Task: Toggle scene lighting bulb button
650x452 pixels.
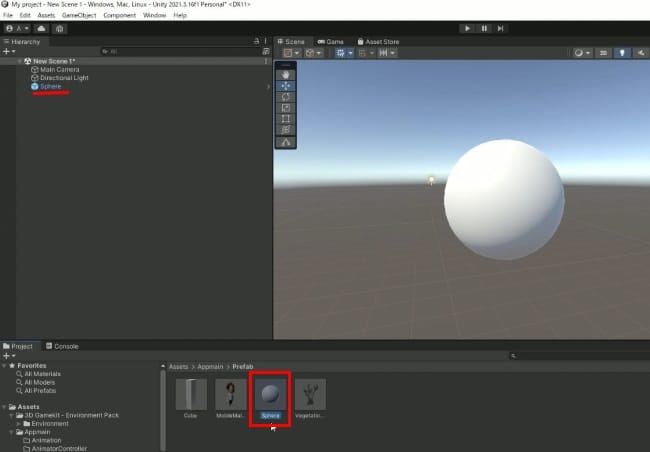Action: click(622, 53)
